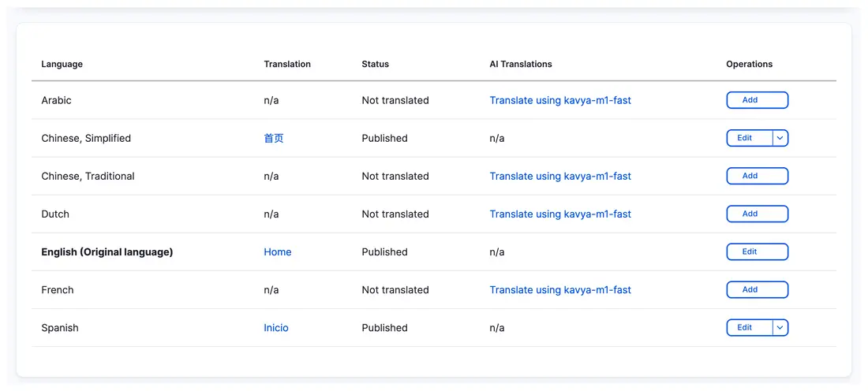Click n/a AI Translations cell for Spanish
The width and height of the screenshot is (868, 391).
coord(497,328)
